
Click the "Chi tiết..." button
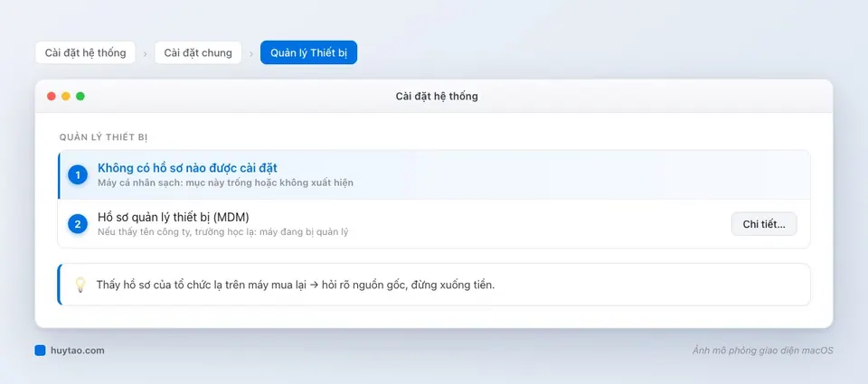[764, 224]
